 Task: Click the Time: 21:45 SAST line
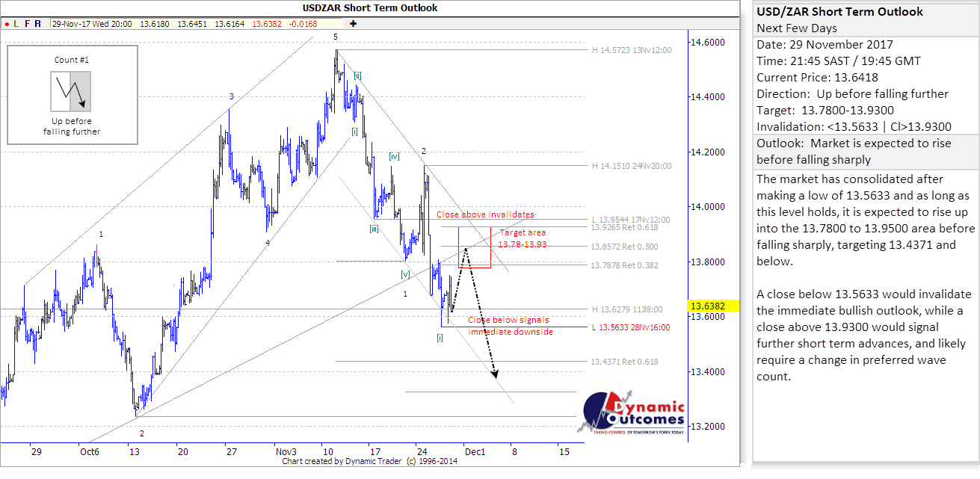click(839, 61)
